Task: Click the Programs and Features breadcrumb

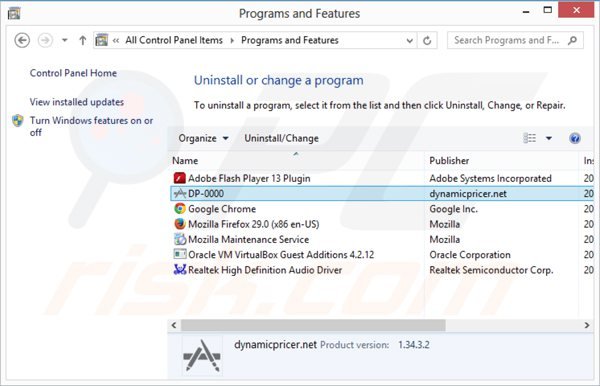Action: pos(290,40)
